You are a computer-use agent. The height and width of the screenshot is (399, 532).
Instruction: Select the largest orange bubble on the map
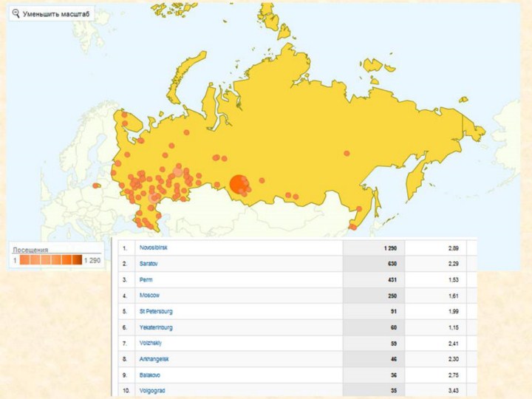239,184
